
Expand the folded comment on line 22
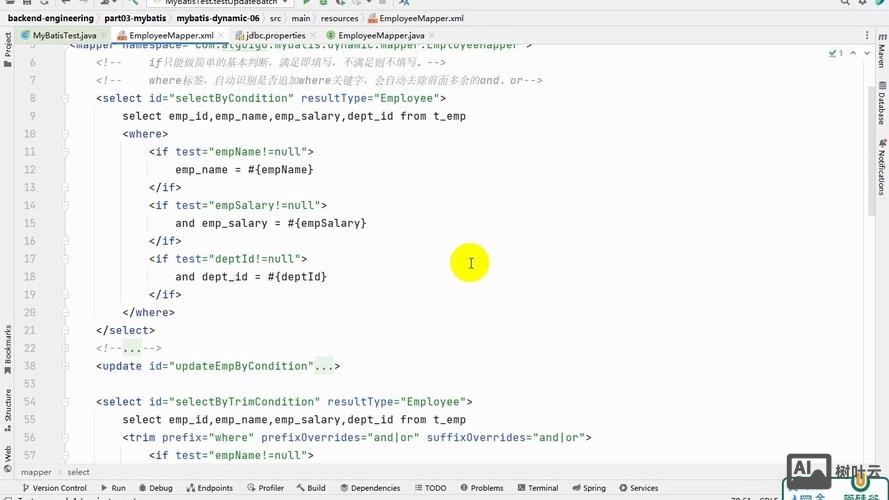tap(133, 348)
